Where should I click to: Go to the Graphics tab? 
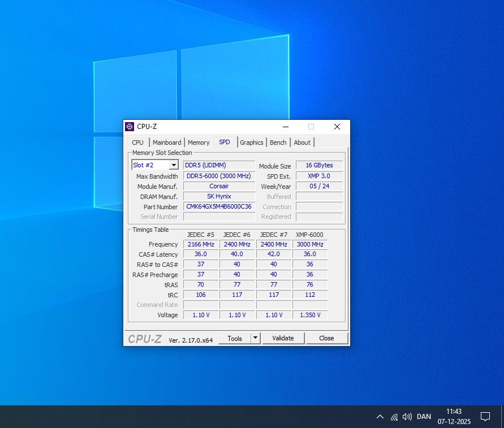click(251, 142)
